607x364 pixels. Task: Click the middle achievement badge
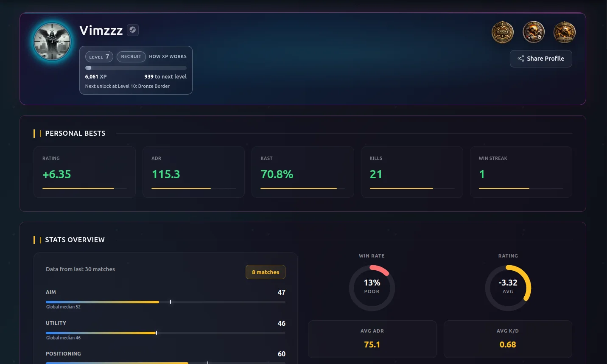click(533, 32)
